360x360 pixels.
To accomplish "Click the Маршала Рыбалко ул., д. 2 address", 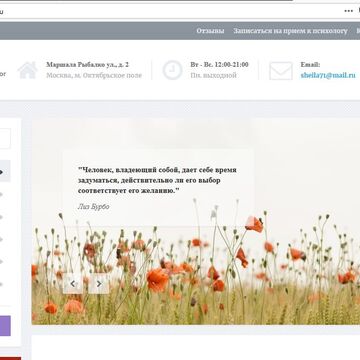I will tap(87, 65).
